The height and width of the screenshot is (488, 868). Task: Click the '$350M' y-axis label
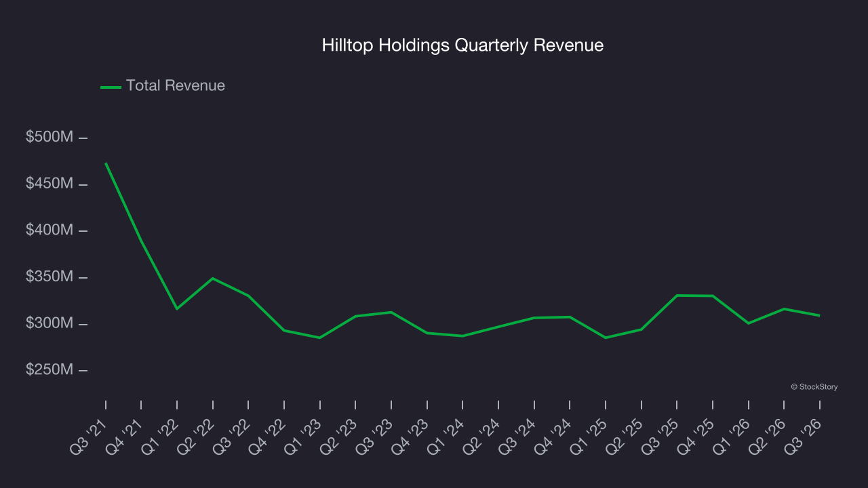coord(50,277)
